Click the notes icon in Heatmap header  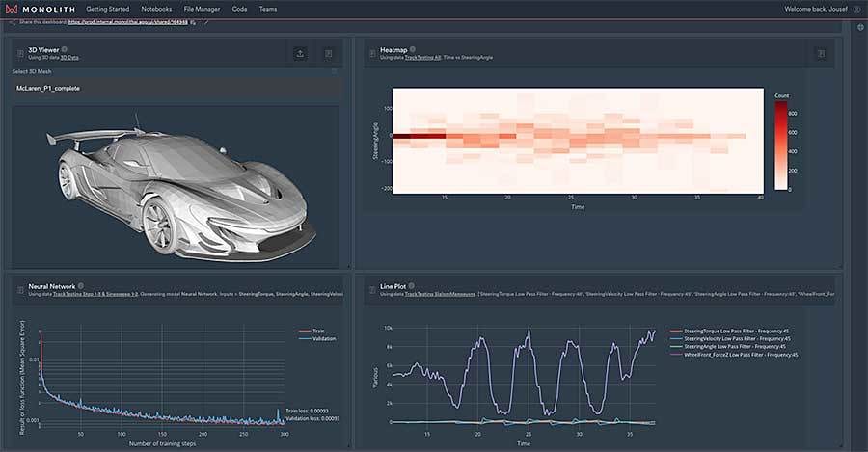click(x=821, y=54)
